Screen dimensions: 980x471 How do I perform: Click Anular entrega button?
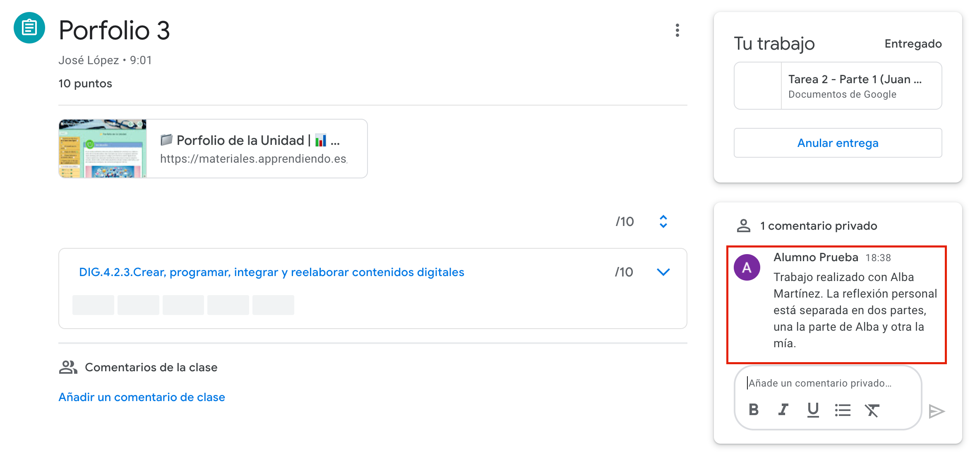(838, 143)
